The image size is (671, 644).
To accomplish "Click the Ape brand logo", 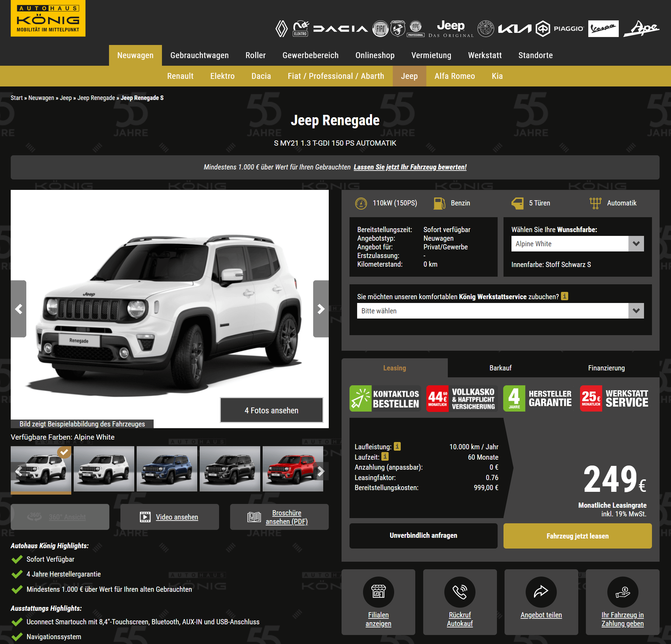I will (x=641, y=29).
